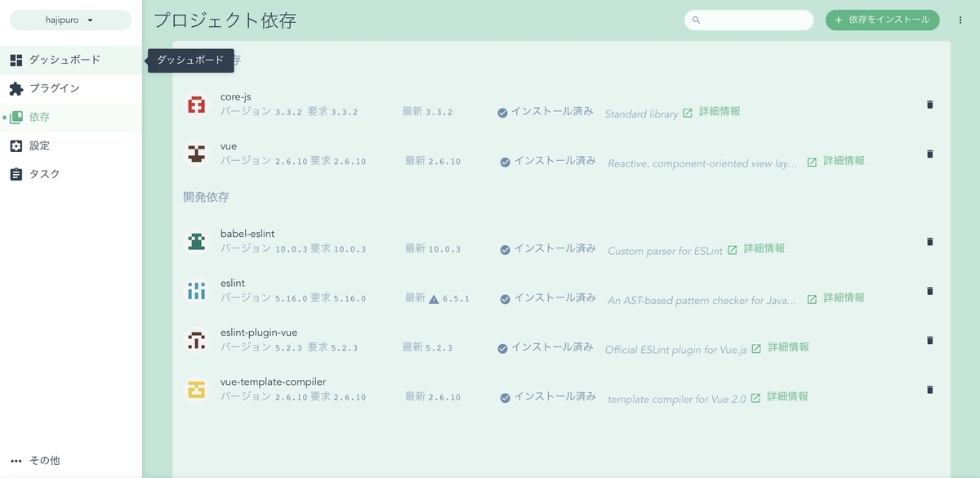Click the babel-eslint package avatar

[x=196, y=241]
